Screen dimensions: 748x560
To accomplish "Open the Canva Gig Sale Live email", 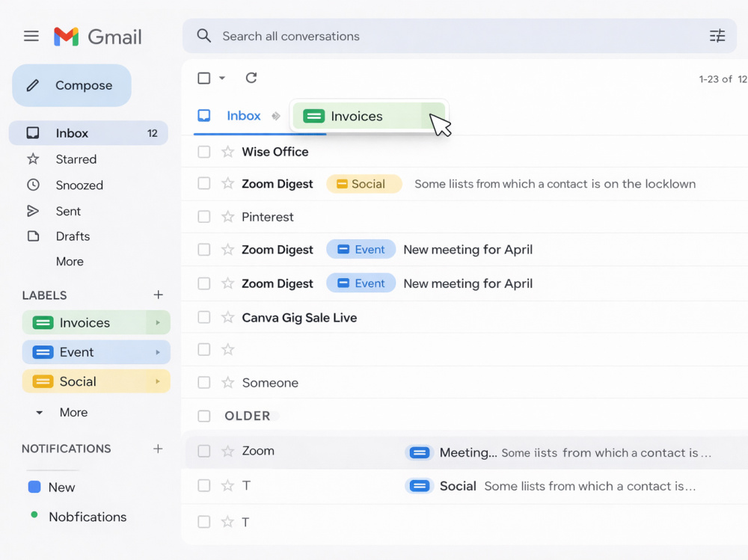I will point(465,318).
